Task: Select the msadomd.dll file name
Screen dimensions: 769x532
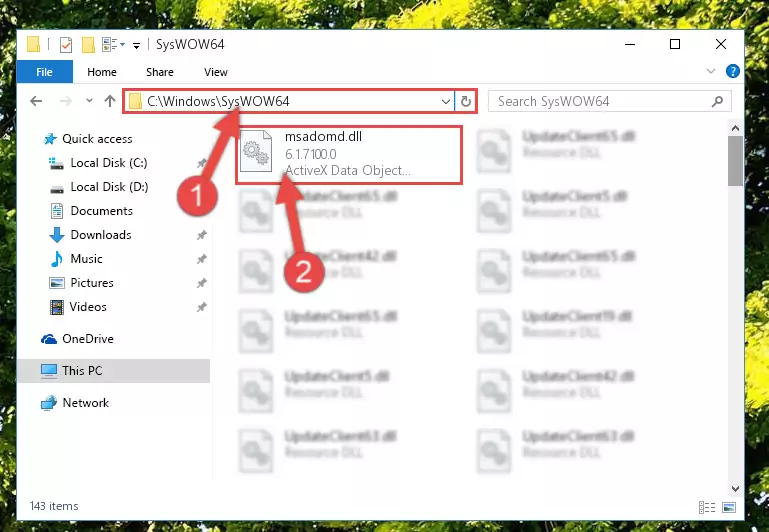Action: [x=323, y=136]
